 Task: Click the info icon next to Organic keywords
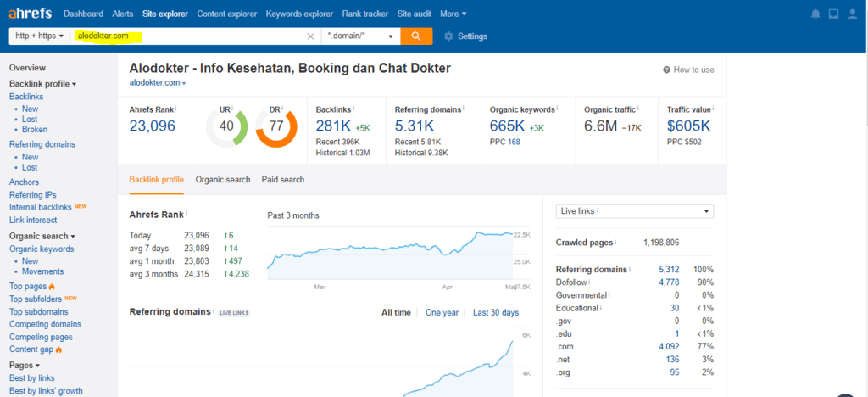click(557, 109)
